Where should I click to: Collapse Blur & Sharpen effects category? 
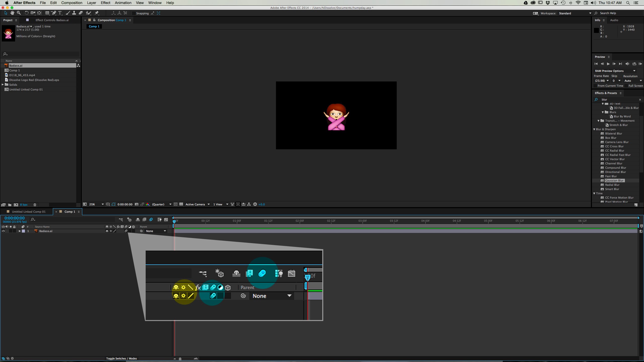click(594, 129)
